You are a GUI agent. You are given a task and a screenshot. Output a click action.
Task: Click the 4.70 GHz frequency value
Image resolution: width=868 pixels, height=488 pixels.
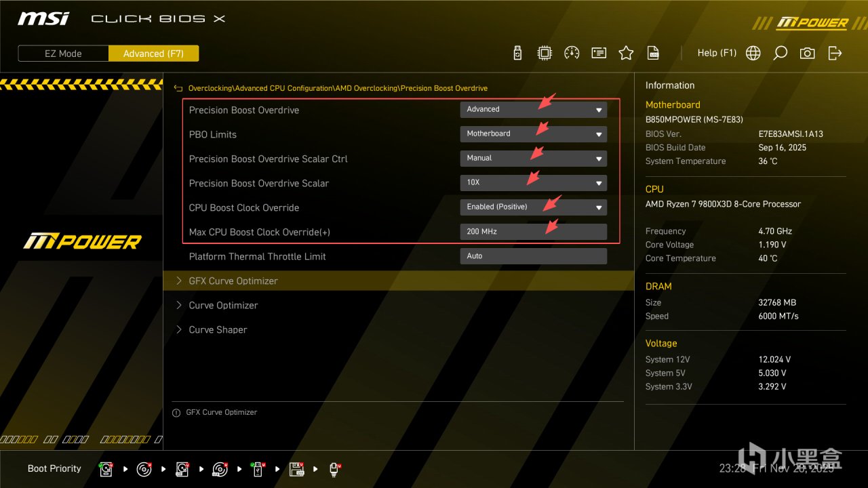(775, 231)
